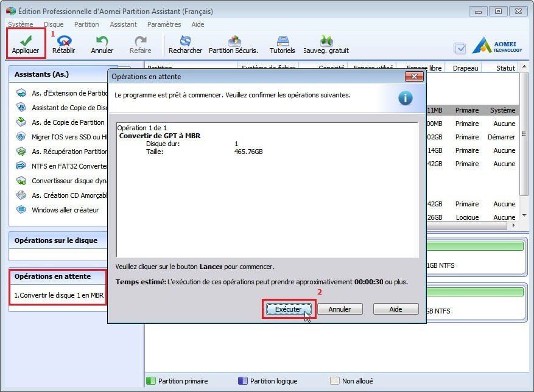Click the partition list scroll-up arrow
This screenshot has width=534, height=392.
tap(524, 66)
